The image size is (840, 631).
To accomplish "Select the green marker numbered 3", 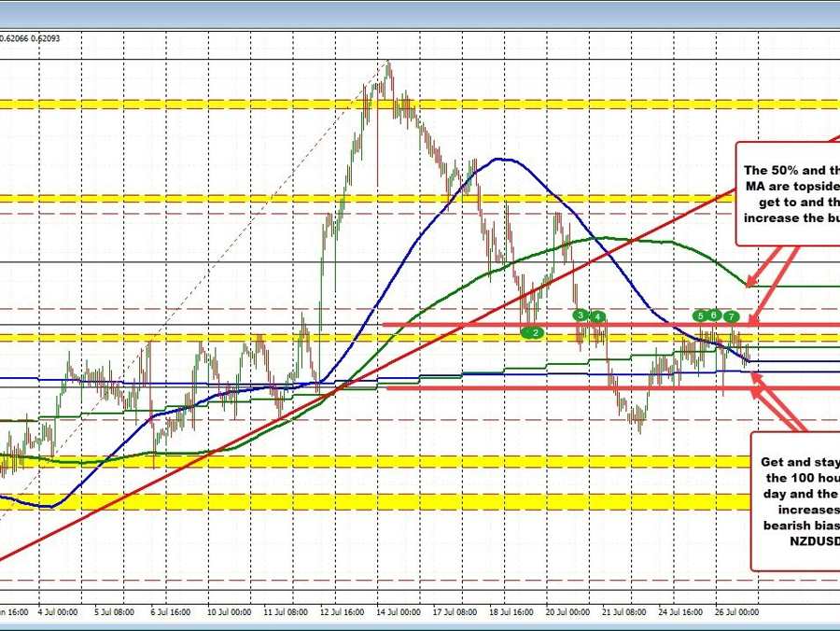I will pos(580,315).
